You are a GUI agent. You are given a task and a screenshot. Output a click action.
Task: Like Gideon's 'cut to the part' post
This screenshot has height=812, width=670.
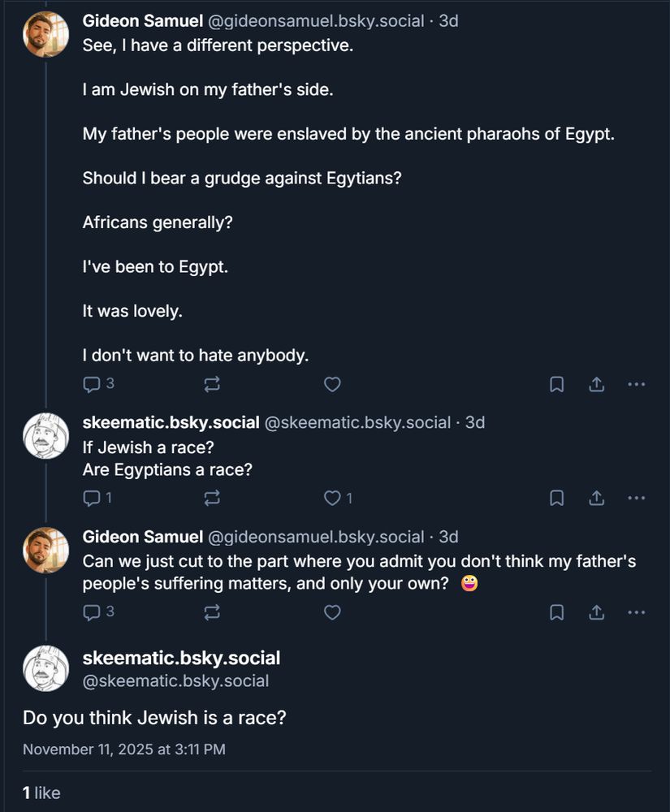332,612
